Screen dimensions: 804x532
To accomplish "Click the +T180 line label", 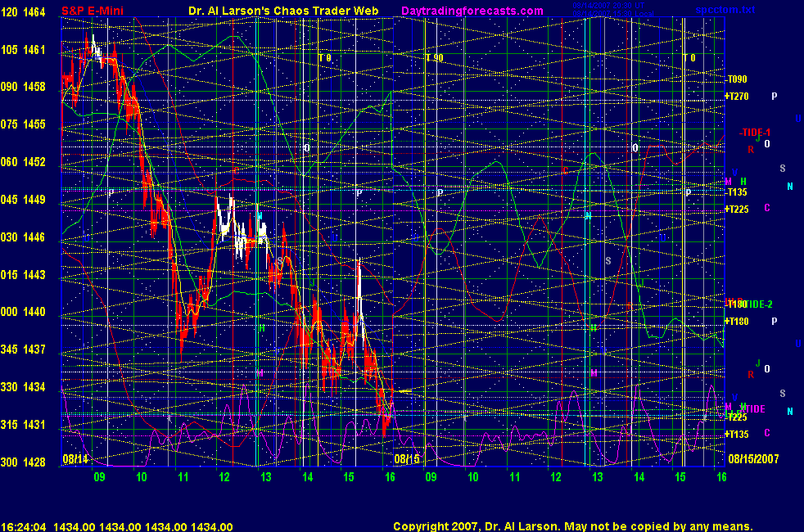I will (x=737, y=322).
